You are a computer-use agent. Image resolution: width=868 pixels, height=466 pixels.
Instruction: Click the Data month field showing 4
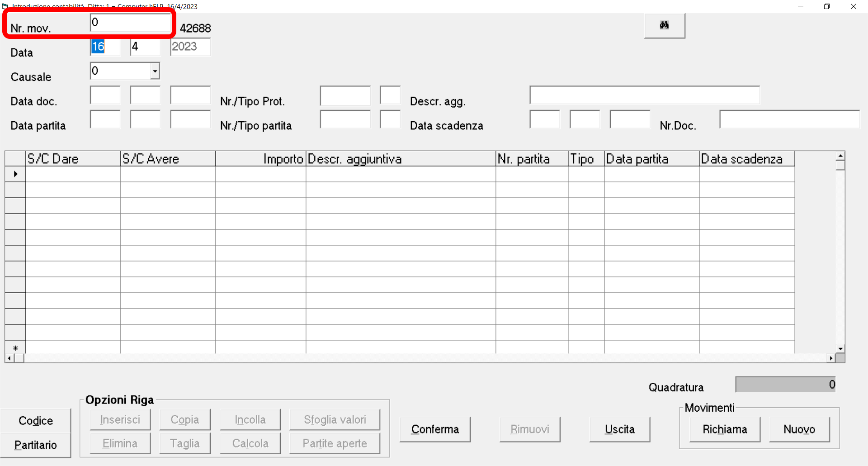(x=145, y=47)
